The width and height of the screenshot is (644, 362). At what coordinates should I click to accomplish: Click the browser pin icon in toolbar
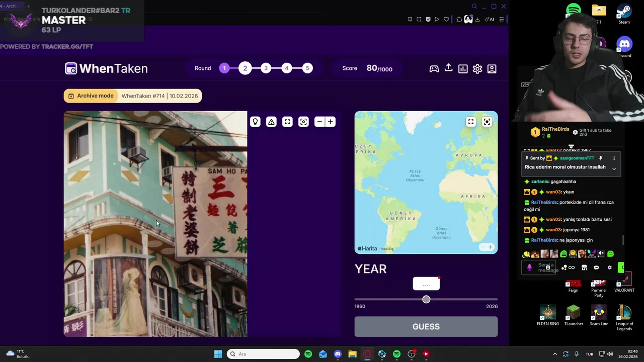[410, 19]
